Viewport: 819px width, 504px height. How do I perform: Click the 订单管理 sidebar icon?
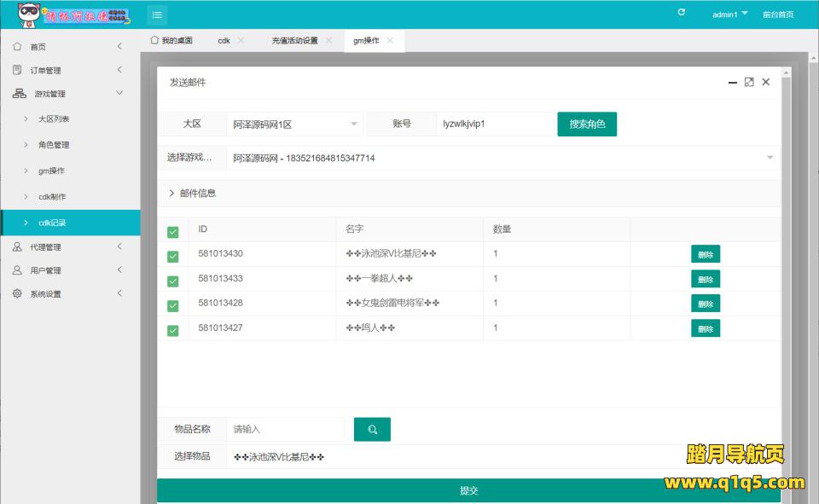[x=18, y=70]
